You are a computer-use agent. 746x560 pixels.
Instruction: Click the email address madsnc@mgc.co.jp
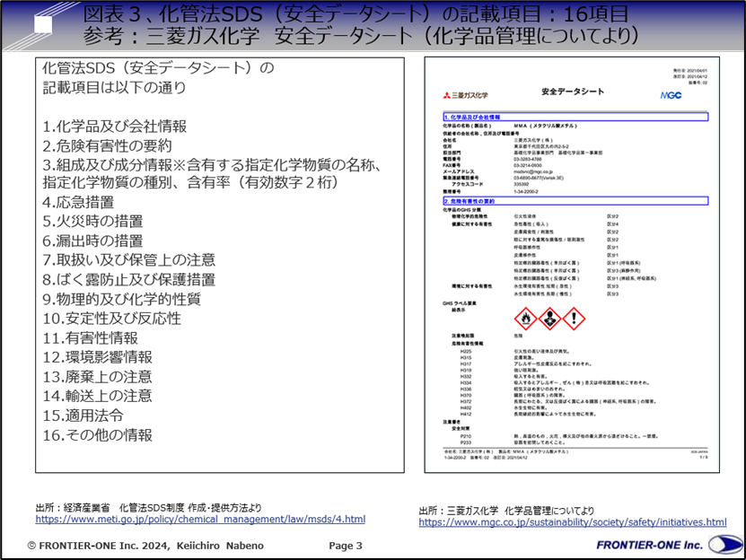pyautogui.click(x=523, y=171)
